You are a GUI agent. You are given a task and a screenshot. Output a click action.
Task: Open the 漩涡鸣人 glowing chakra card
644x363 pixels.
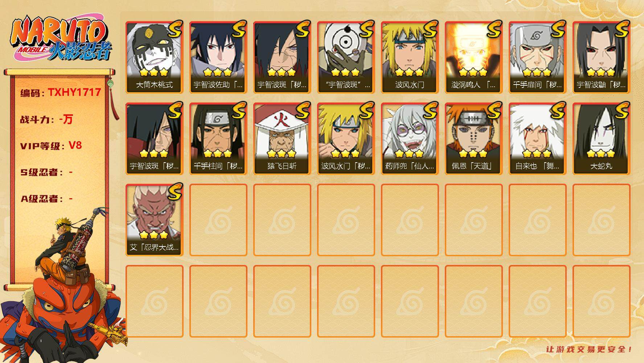[x=473, y=57]
